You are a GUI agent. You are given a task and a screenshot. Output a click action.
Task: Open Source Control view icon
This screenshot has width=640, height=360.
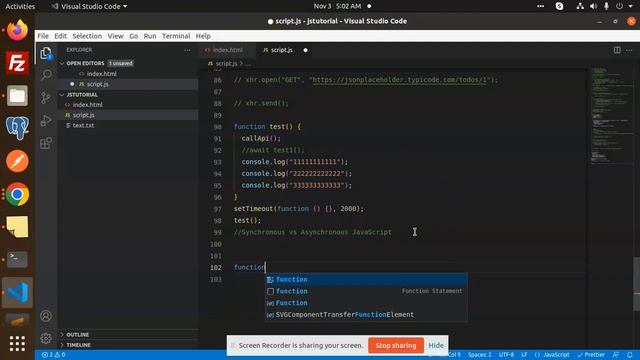click(46, 98)
